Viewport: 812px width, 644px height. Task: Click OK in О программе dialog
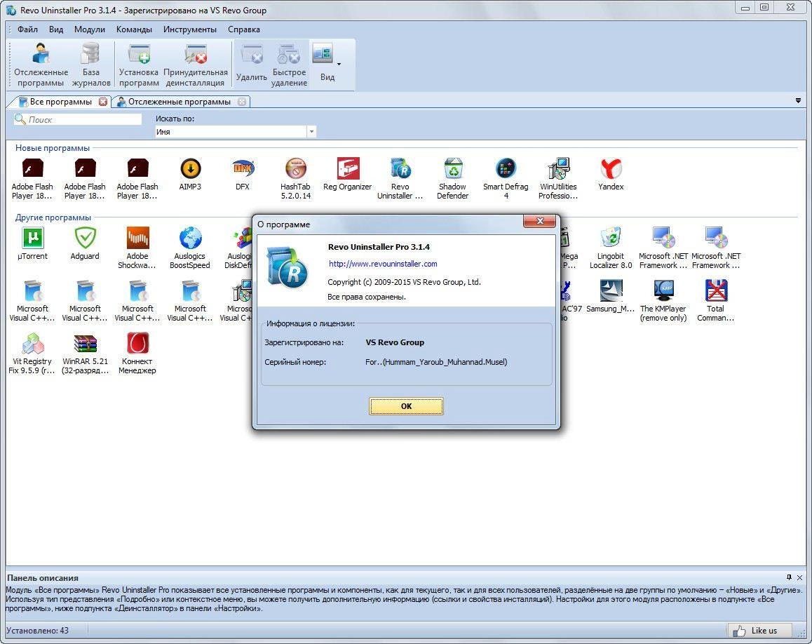406,406
